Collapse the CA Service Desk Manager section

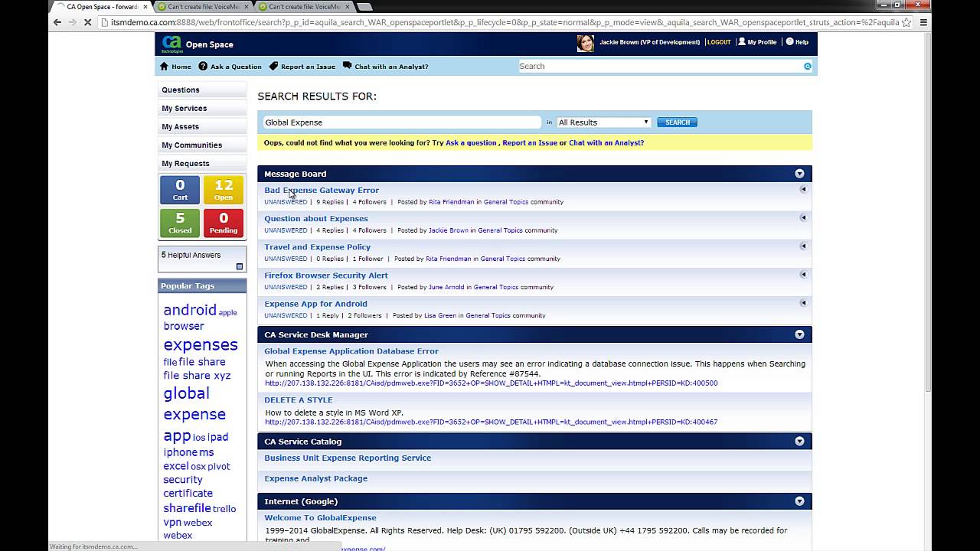point(799,334)
